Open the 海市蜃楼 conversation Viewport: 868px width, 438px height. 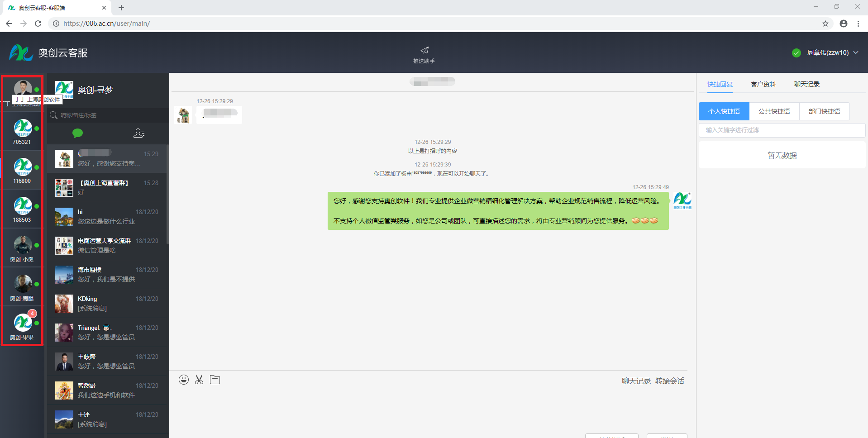107,275
